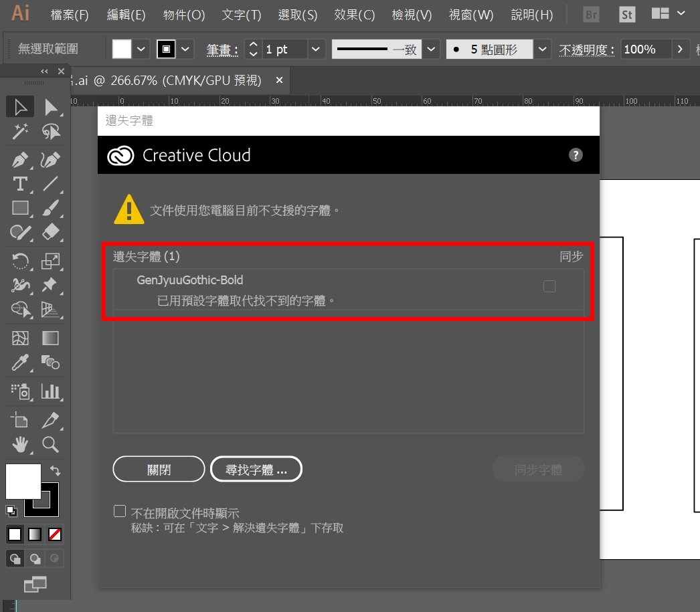Expand the fill color dropdown arrow
700x612 pixels.
(x=141, y=49)
